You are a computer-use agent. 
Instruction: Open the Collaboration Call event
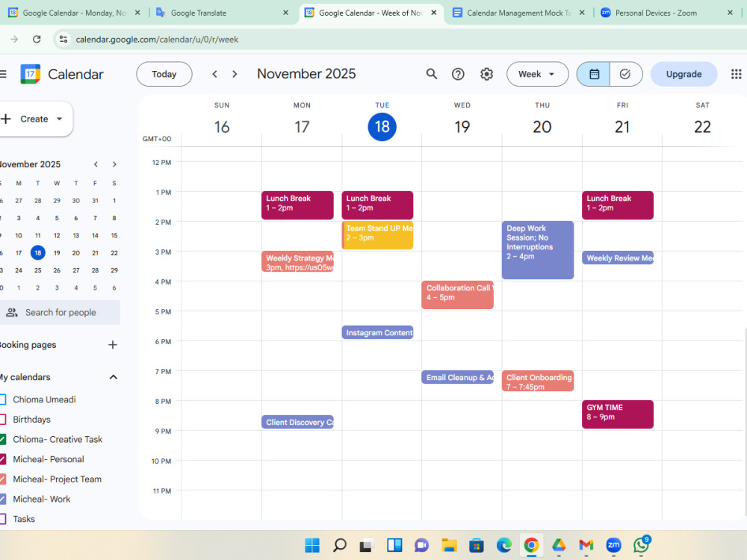coord(457,295)
